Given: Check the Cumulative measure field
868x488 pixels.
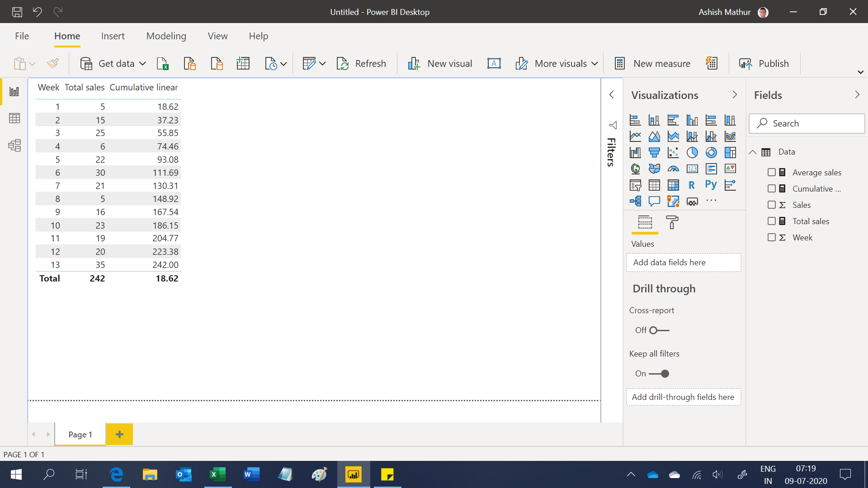Looking at the screenshot, I should click(772, 188).
